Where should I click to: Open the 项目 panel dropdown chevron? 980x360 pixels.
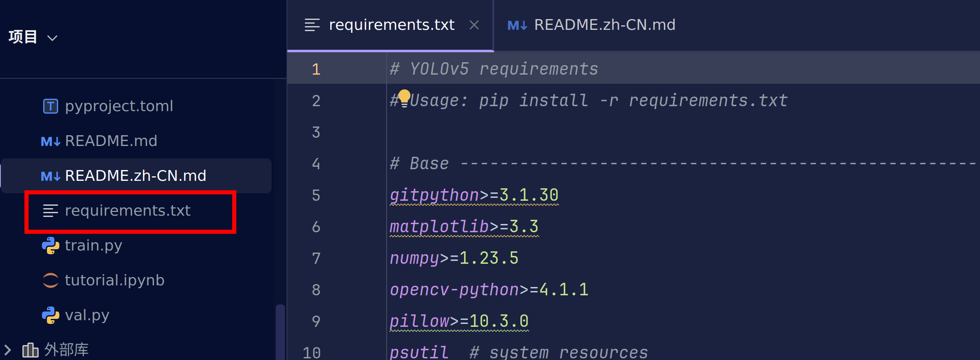tap(52, 38)
